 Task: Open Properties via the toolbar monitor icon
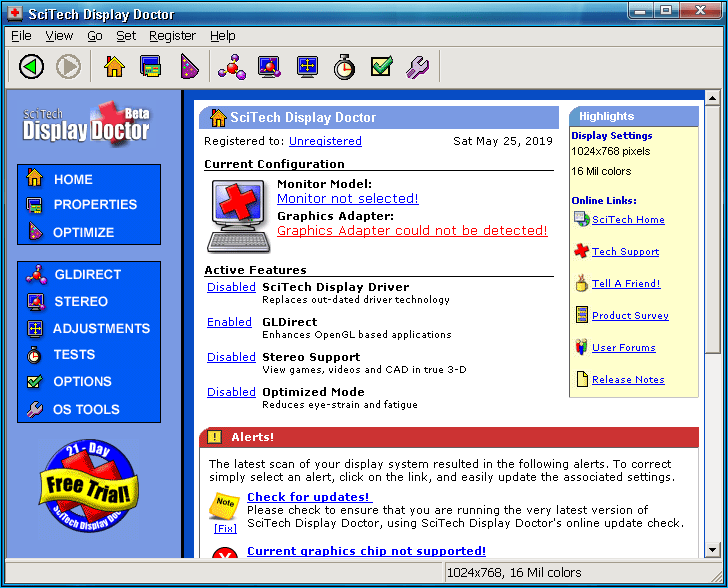point(151,66)
